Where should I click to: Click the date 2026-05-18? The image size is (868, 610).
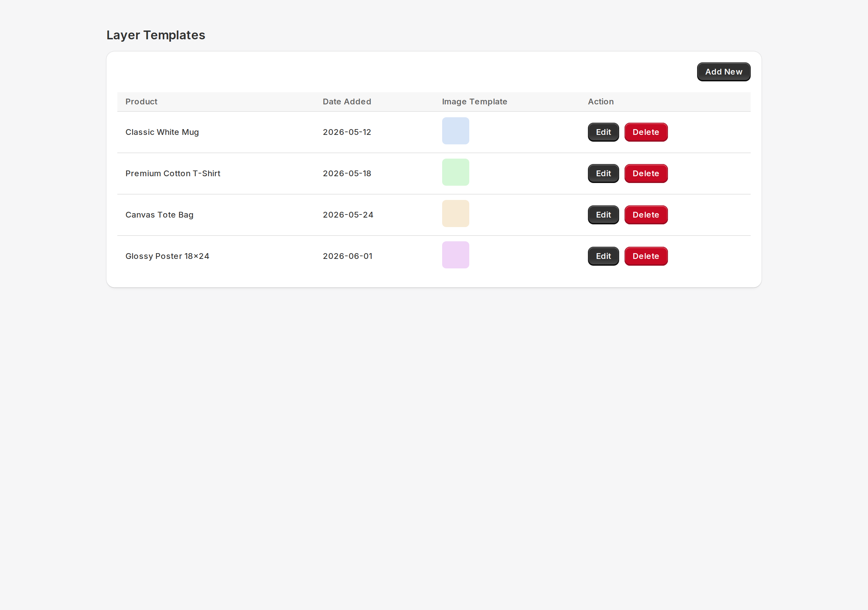347,174
